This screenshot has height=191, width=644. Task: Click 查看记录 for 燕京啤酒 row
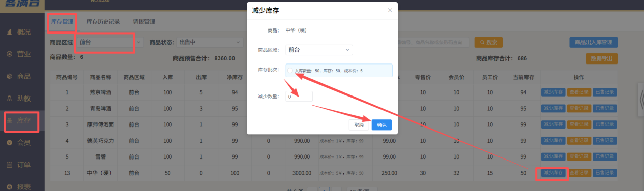pos(578,92)
